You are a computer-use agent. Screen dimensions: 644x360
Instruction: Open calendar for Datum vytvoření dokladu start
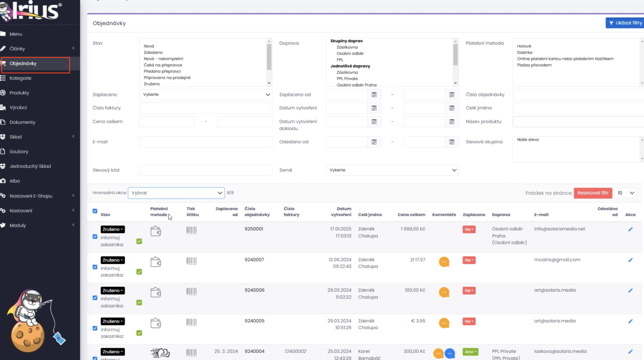pos(374,122)
